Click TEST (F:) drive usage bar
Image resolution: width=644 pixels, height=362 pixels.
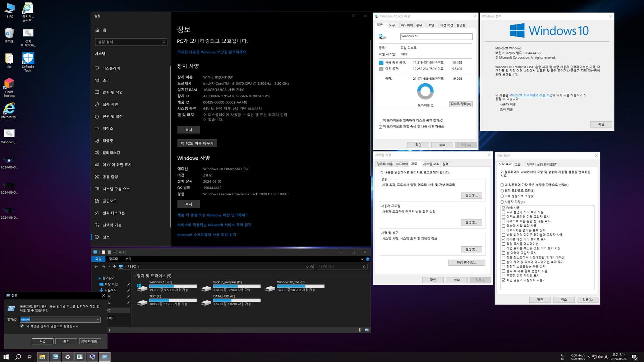tap(173, 300)
